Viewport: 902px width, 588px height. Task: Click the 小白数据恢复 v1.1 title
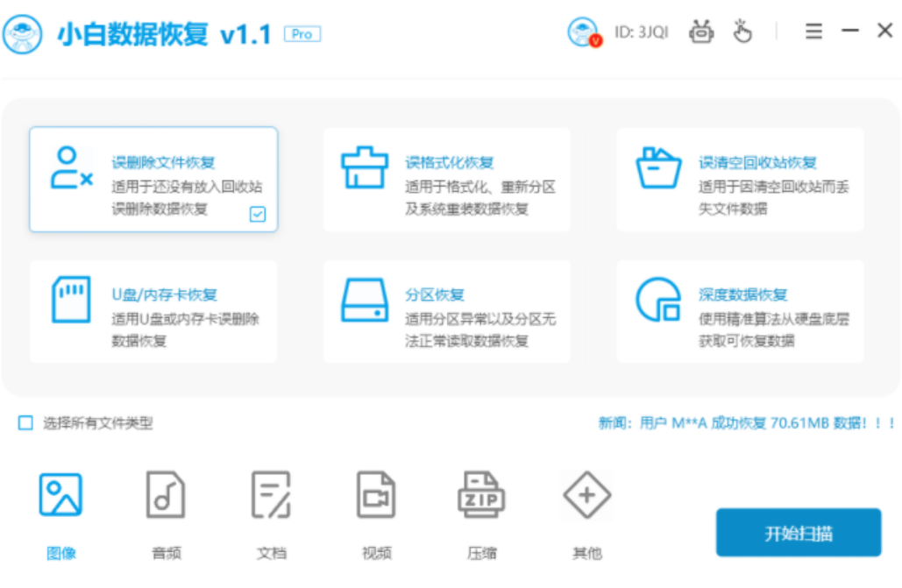click(x=164, y=34)
